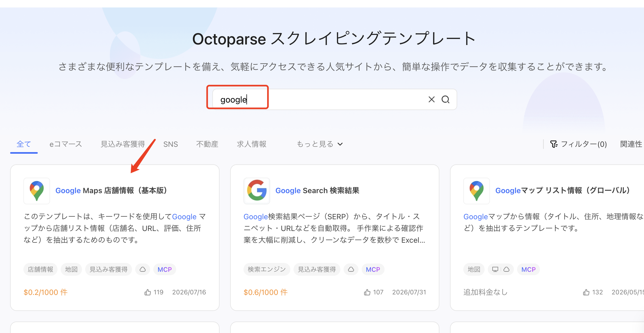Select the 全て tab
Viewport: 644px width, 333px height.
[x=24, y=144]
